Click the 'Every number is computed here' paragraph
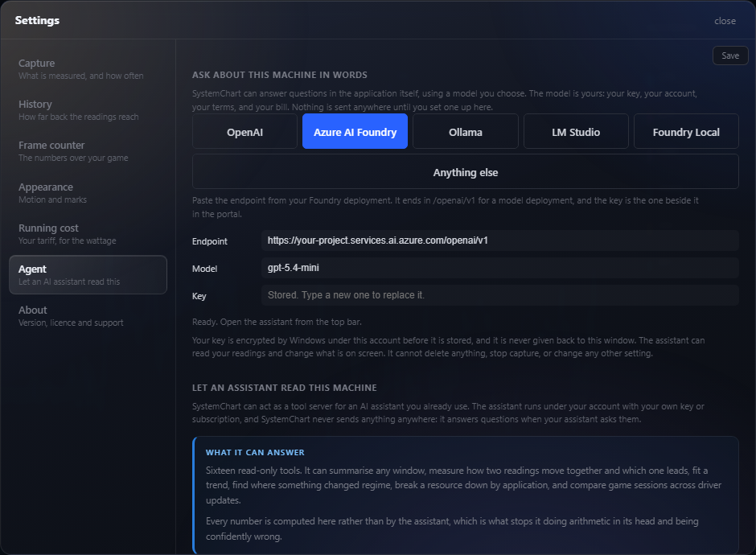Image resolution: width=756 pixels, height=555 pixels. point(452,528)
